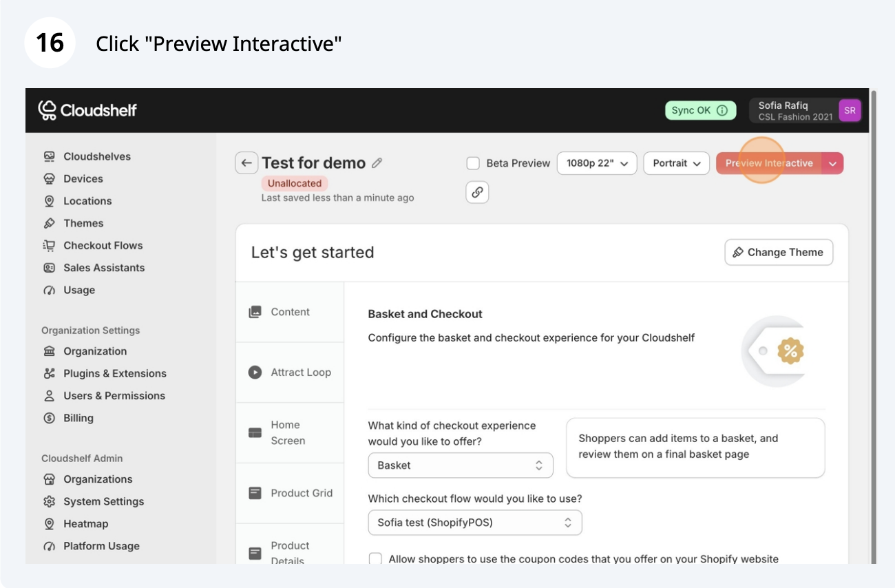Click the Cloudshelf logo
The width and height of the screenshot is (895, 588).
[87, 110]
